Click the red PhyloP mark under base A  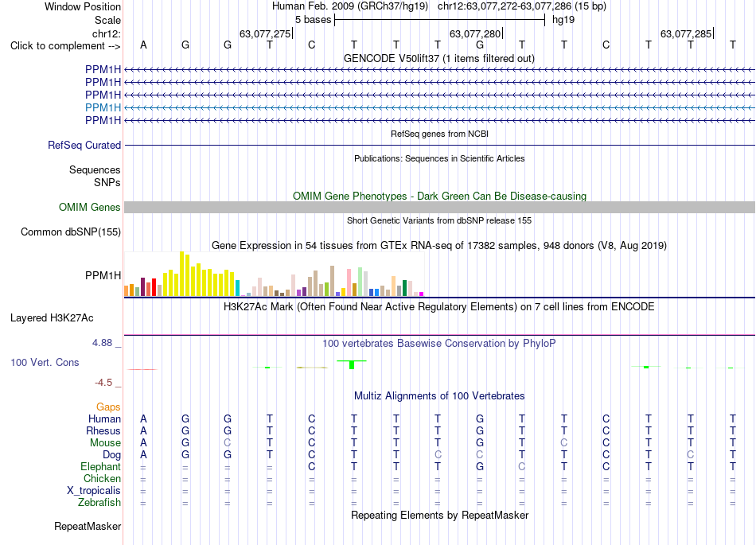[x=142, y=370]
